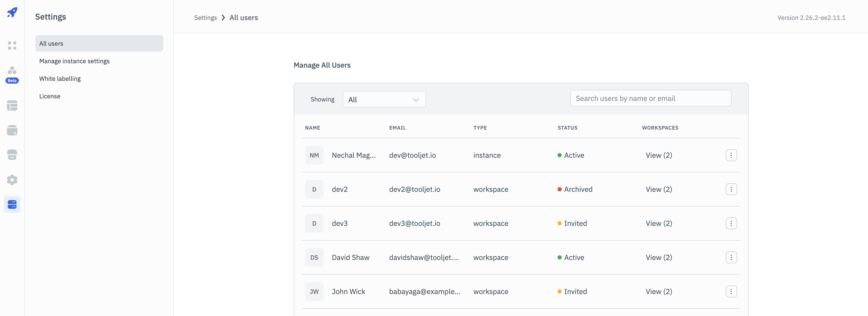Open the License settings page
Image resolution: width=868 pixels, height=316 pixels.
[50, 96]
